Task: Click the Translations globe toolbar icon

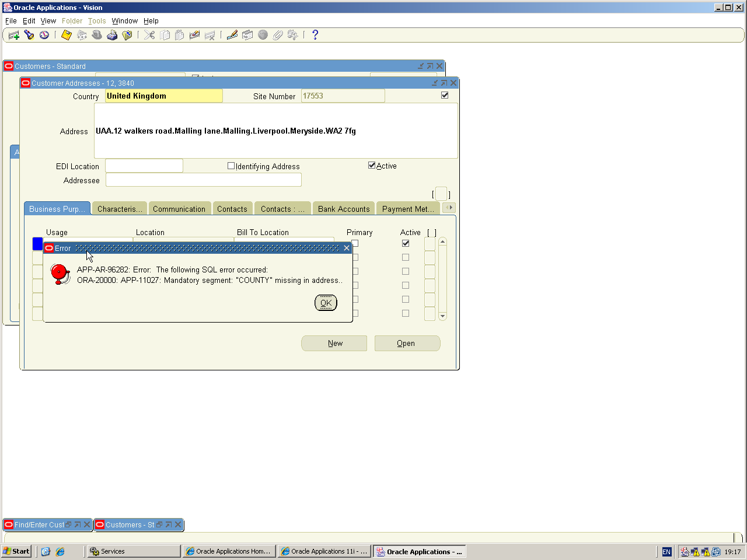Action: coord(263,35)
